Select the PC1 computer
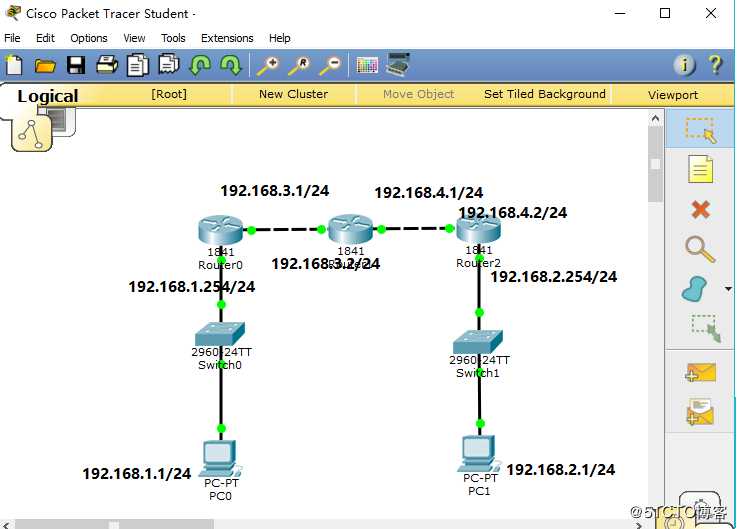The image size is (737, 529). click(x=479, y=454)
